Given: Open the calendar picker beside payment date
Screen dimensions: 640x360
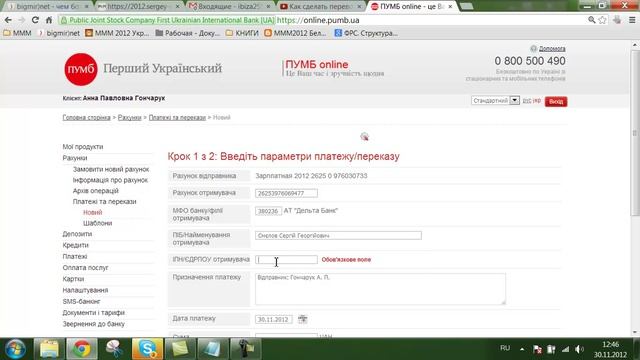Looking at the screenshot, I should (302, 319).
